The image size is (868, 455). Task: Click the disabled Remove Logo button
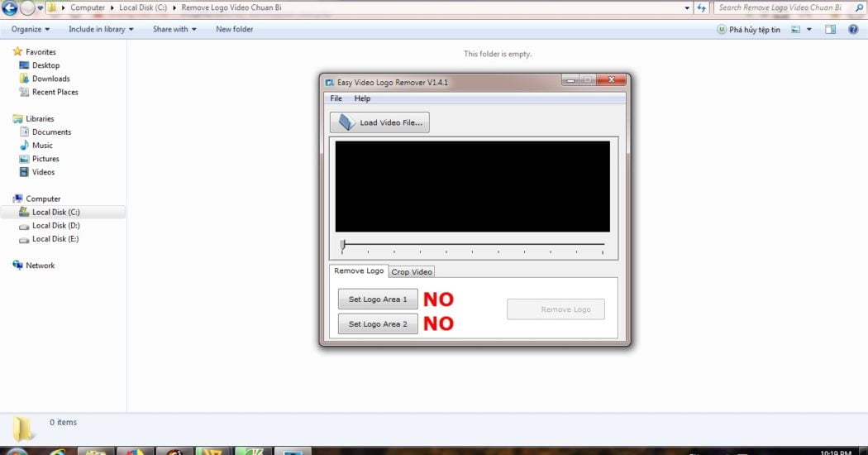pyautogui.click(x=556, y=309)
